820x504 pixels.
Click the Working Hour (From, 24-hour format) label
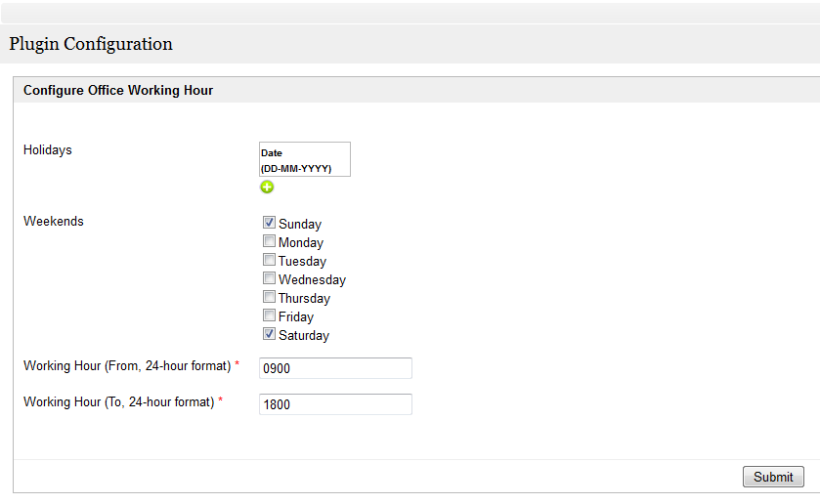(126, 365)
